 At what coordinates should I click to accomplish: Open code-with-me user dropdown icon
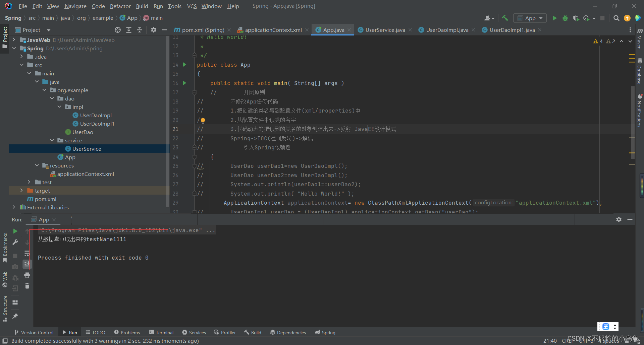click(489, 18)
